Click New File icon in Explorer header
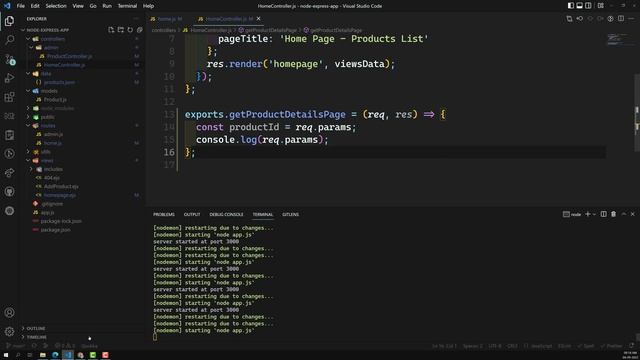Image resolution: width=640 pixels, height=360 pixels. 111,30
